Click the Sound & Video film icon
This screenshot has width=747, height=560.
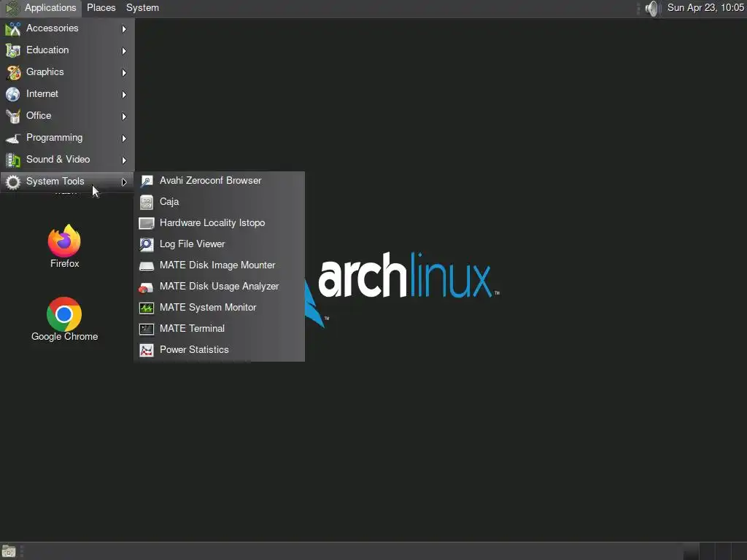click(13, 160)
